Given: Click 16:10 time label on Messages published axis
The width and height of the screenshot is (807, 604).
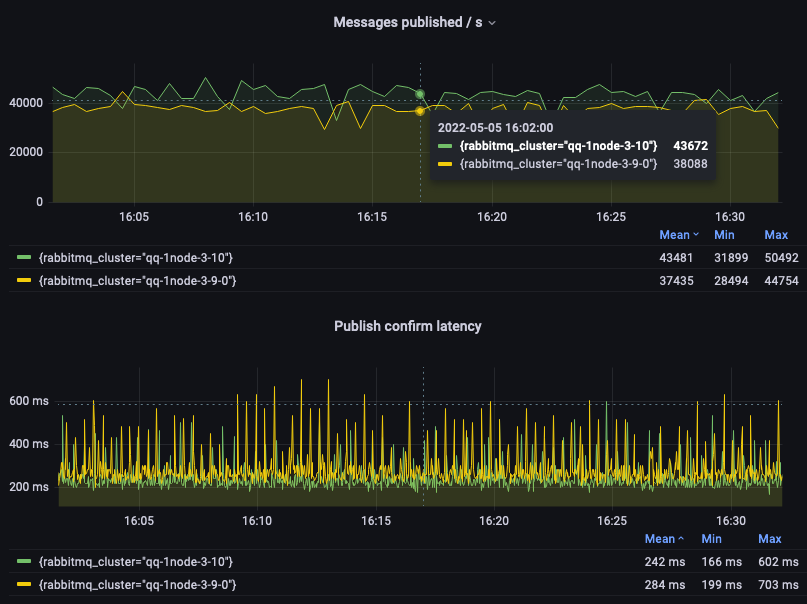Looking at the screenshot, I should click(253, 217).
